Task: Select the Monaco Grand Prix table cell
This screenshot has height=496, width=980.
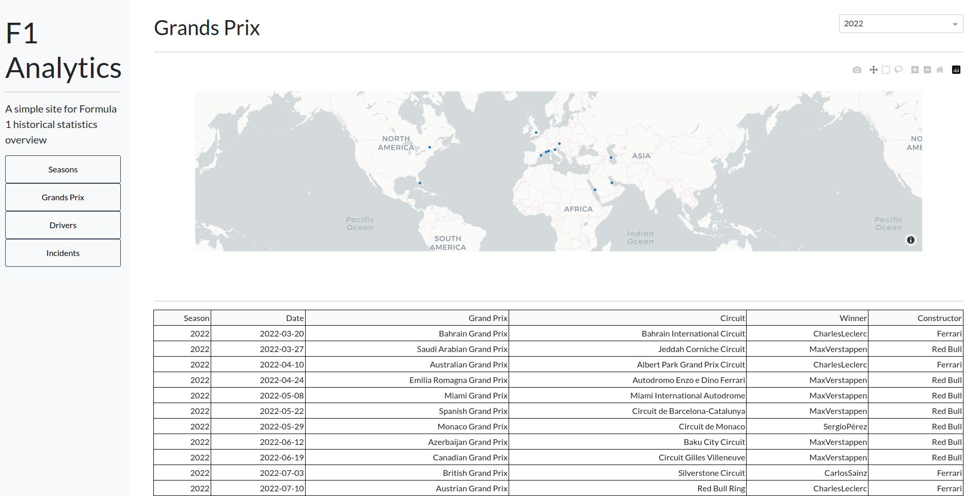Action: point(472,426)
